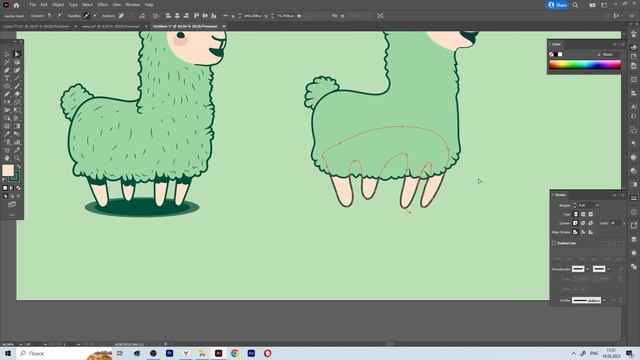Select the Line Segment tool
Viewport: 640px width, 360px height.
pyautogui.click(x=17, y=78)
